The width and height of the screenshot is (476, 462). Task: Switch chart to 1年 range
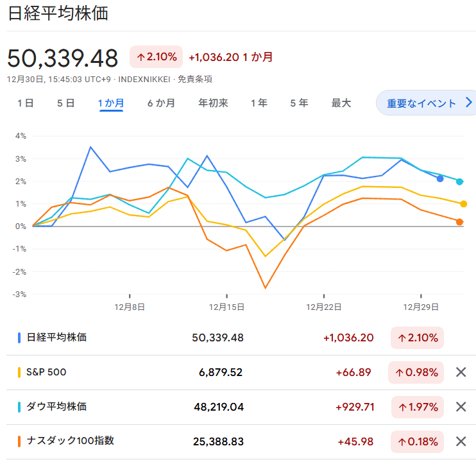(259, 103)
